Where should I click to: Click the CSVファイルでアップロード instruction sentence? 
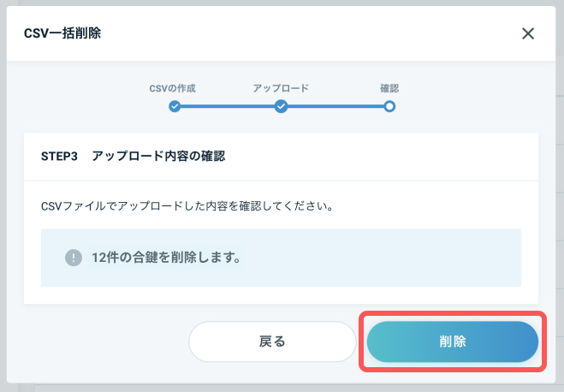click(187, 206)
